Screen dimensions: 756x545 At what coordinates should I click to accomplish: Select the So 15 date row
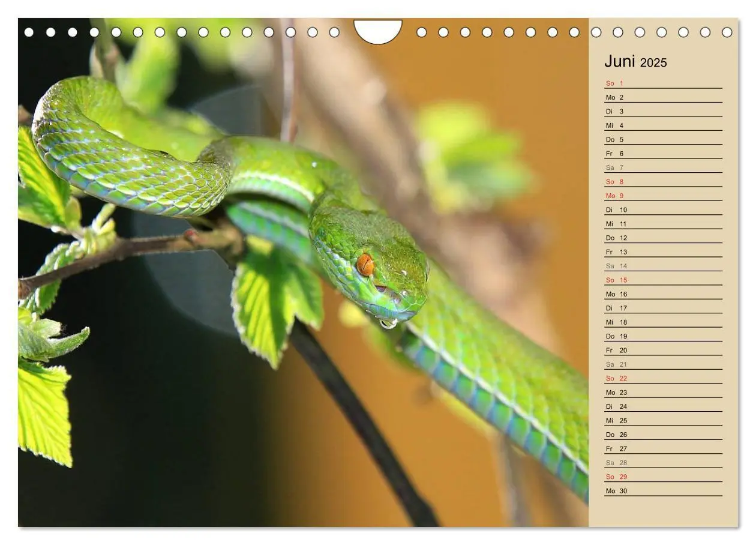663,280
